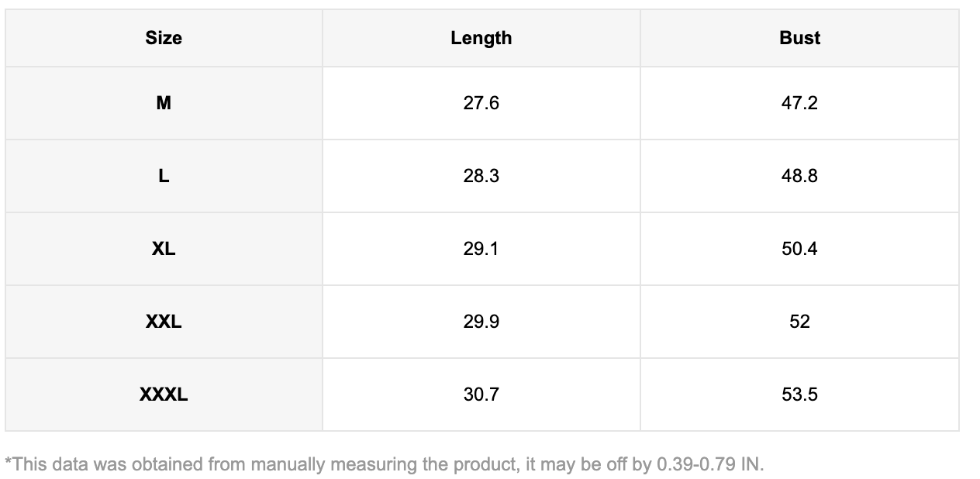Click the 27.6 length value

(x=481, y=103)
